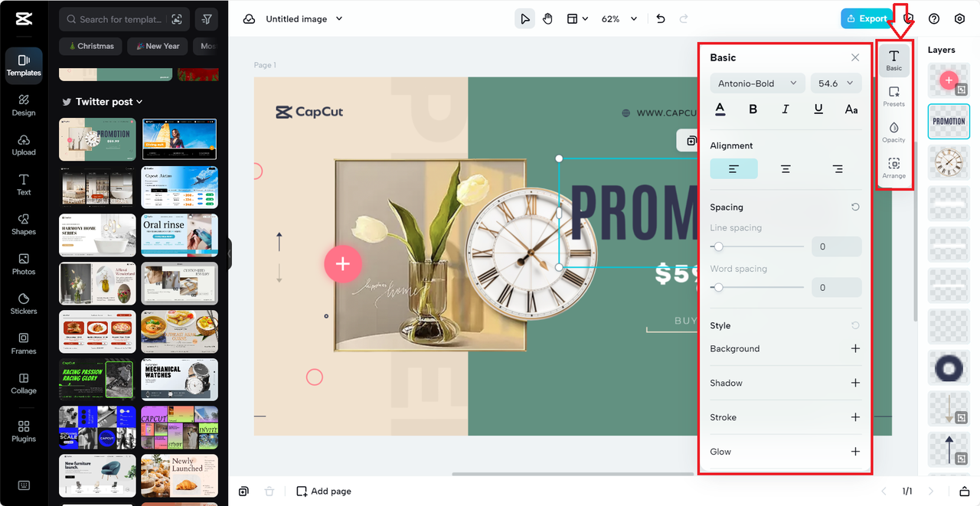Toggle underline text formatting

pyautogui.click(x=818, y=109)
